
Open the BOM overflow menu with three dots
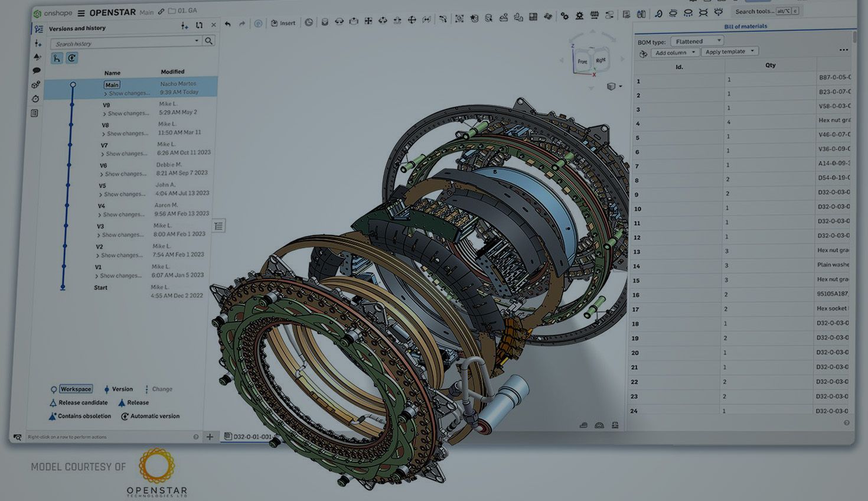click(x=844, y=50)
